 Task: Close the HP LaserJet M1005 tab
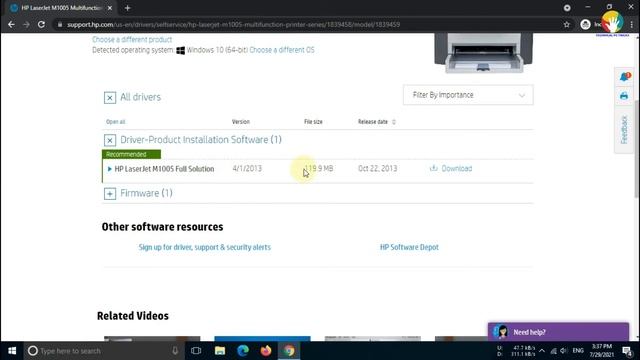coord(110,8)
